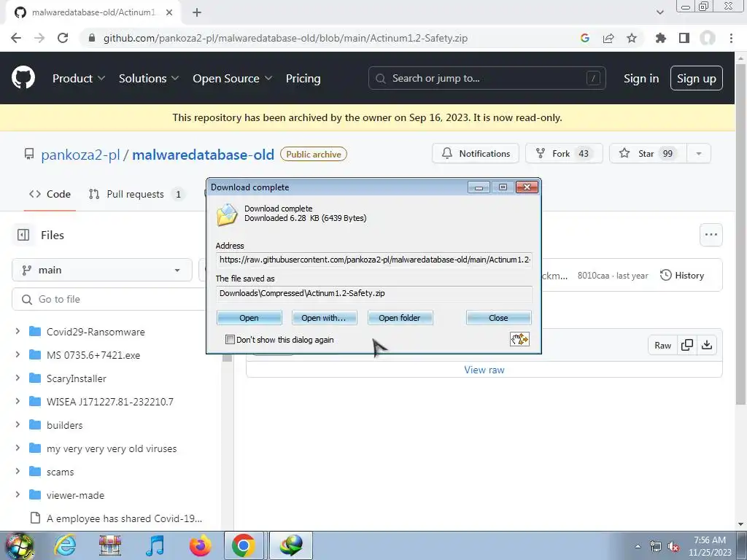Image resolution: width=747 pixels, height=560 pixels.
Task: Collapse the Files tree side panel icon
Action: tap(23, 235)
